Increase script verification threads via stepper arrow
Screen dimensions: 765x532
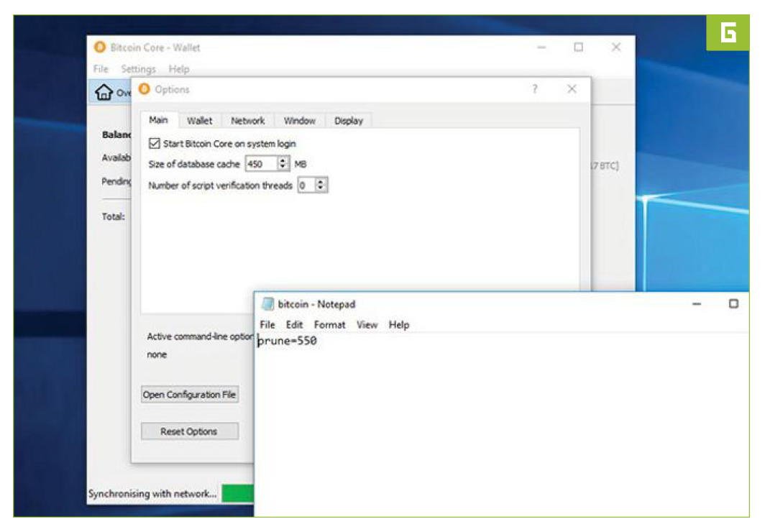pos(319,182)
